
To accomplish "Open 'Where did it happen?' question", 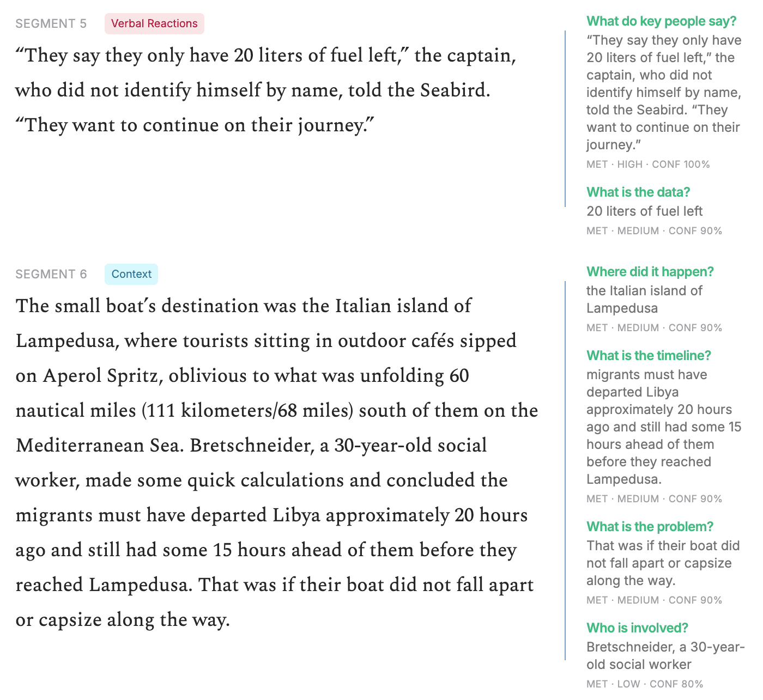I will click(650, 272).
